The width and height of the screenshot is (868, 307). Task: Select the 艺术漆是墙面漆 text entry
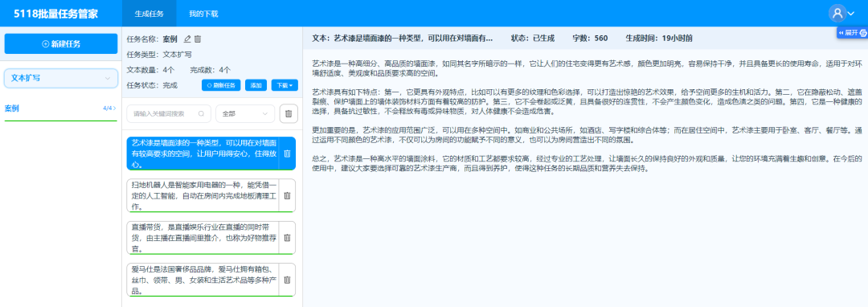pyautogui.click(x=203, y=153)
